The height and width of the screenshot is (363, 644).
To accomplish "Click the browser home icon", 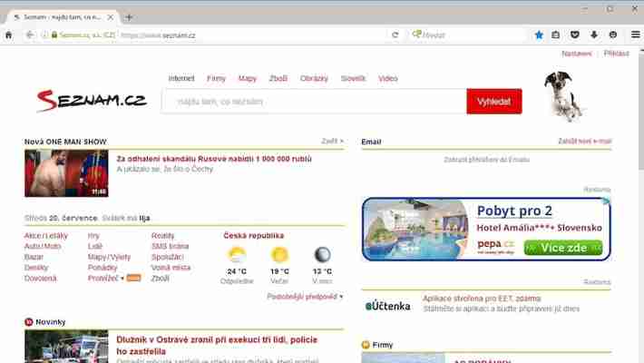I will click(9, 35).
